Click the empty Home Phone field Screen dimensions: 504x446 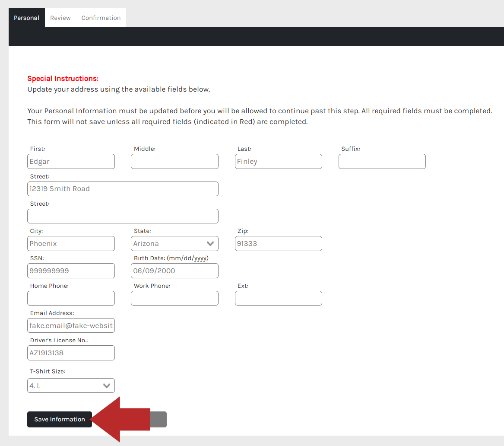pos(71,298)
